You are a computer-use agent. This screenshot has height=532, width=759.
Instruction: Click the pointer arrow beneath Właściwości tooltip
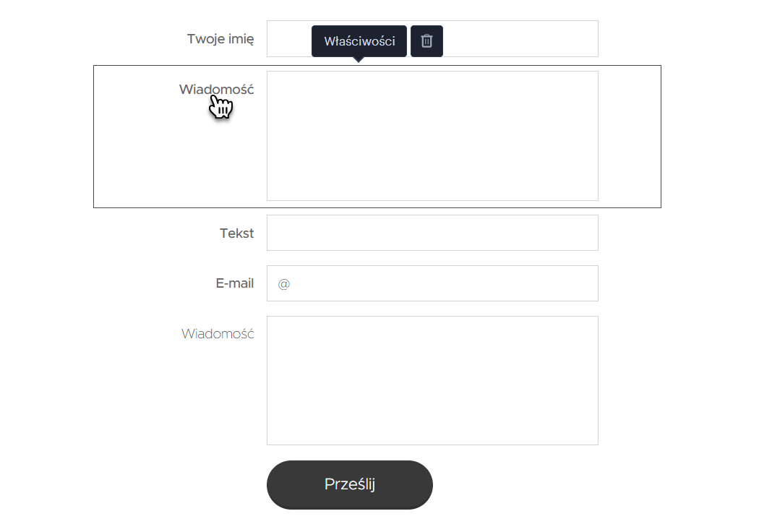[x=359, y=59]
